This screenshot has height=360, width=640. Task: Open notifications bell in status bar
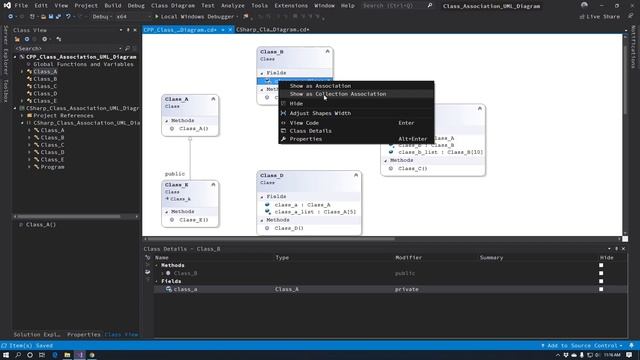(x=631, y=345)
